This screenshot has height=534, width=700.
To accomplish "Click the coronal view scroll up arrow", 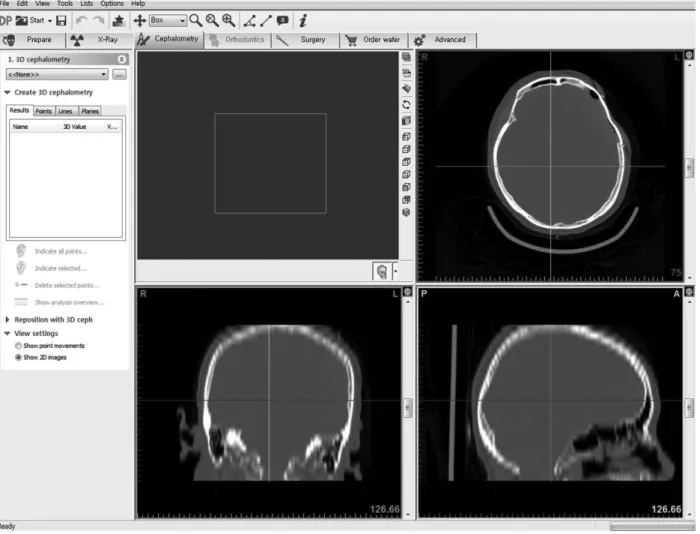I will pos(408,302).
